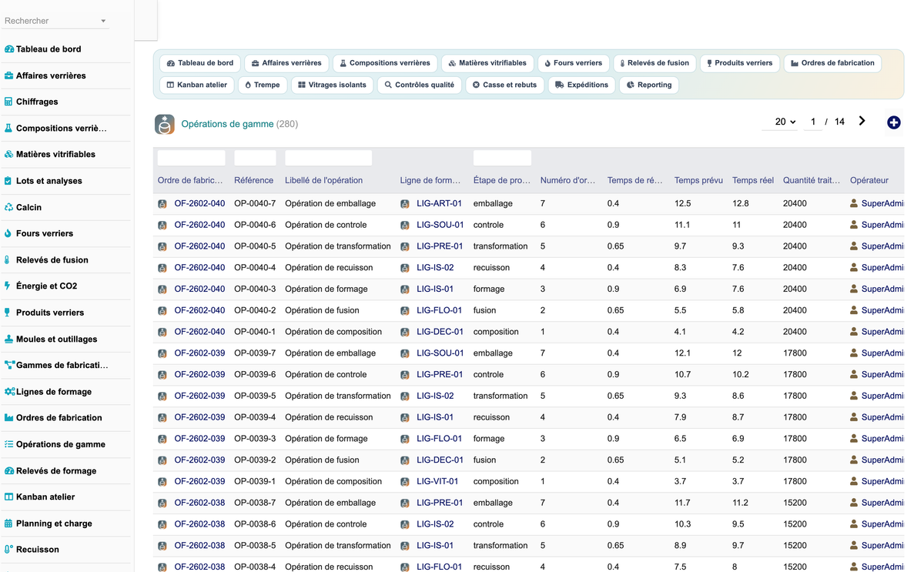Screen dimensions: 924x572
Task: Click Opérations de gamme page title
Action: 228,124
